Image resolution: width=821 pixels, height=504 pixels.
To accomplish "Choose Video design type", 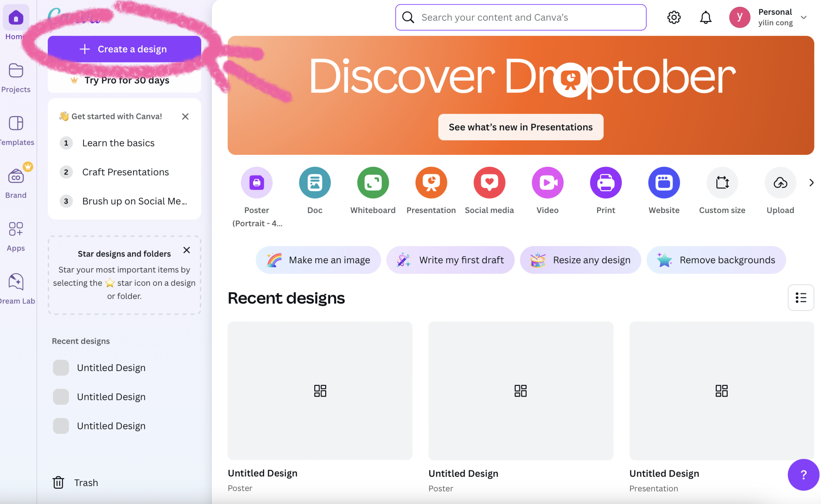I will (x=547, y=182).
